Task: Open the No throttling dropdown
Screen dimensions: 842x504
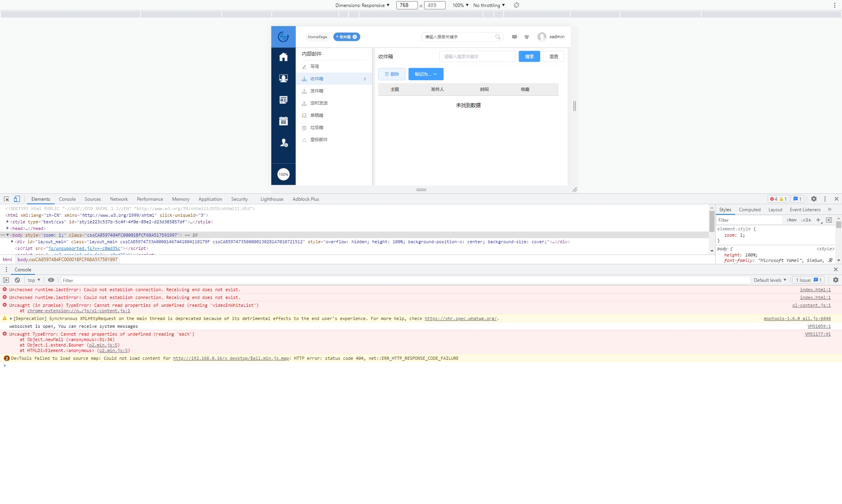Action: click(489, 5)
